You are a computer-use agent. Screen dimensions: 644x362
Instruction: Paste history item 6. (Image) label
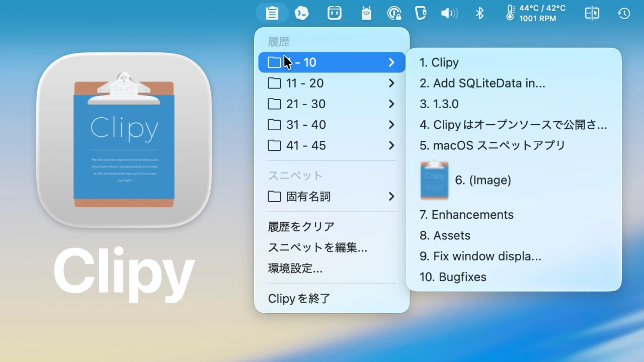483,180
